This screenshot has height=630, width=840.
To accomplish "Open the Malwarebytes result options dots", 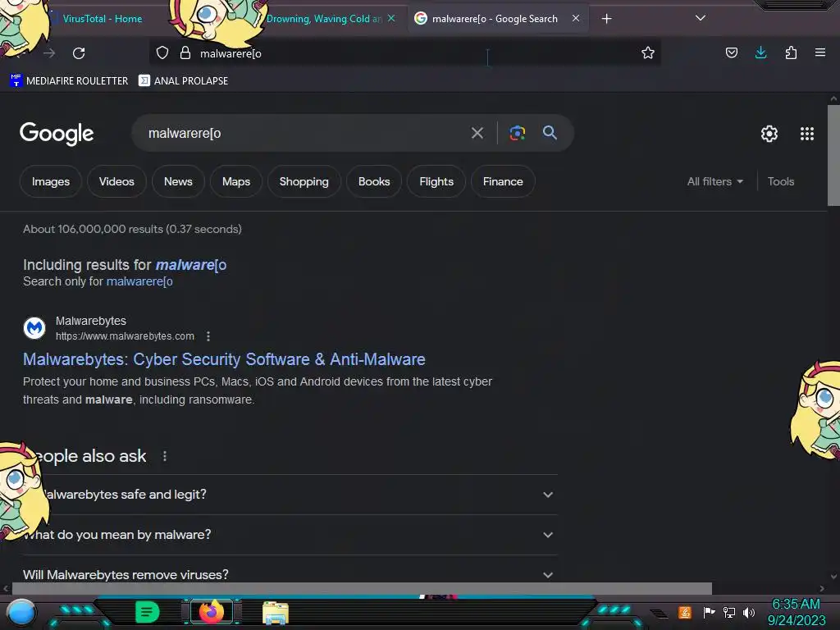I will [208, 336].
